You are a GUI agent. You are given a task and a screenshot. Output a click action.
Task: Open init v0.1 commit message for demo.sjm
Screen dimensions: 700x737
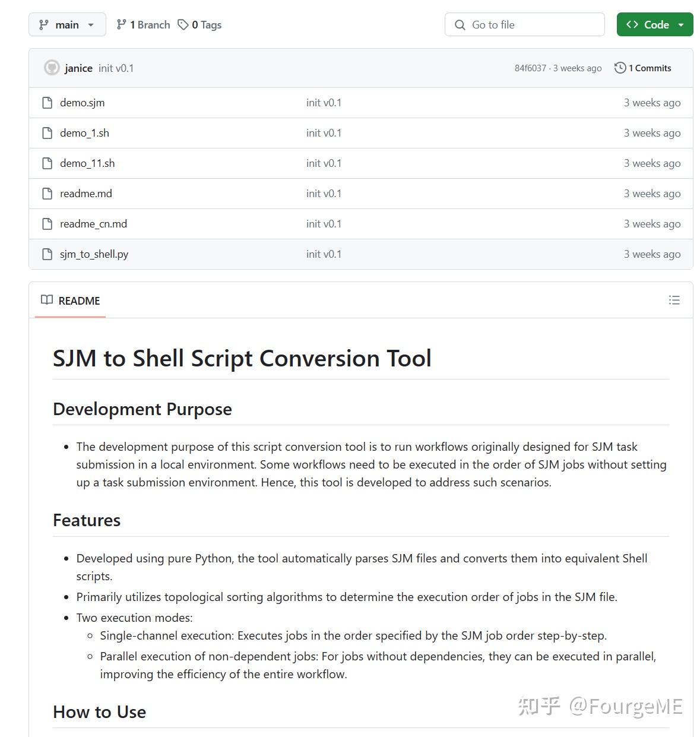pyautogui.click(x=324, y=103)
